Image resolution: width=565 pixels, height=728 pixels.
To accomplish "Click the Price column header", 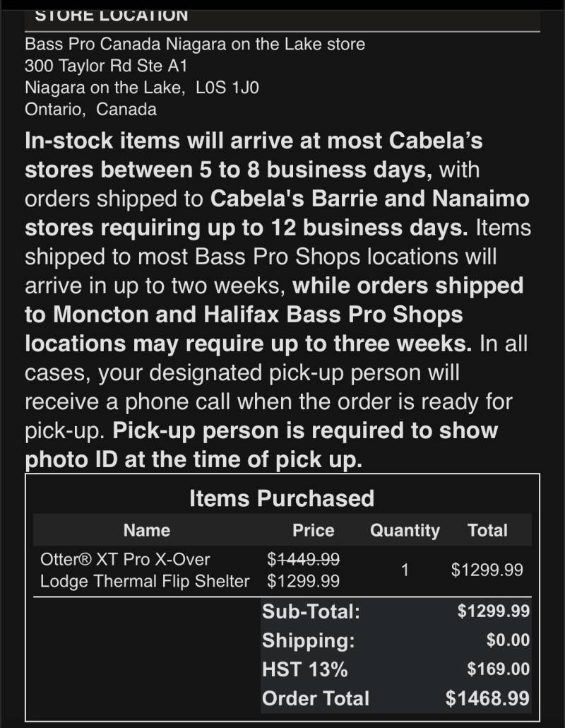I will pos(313,530).
